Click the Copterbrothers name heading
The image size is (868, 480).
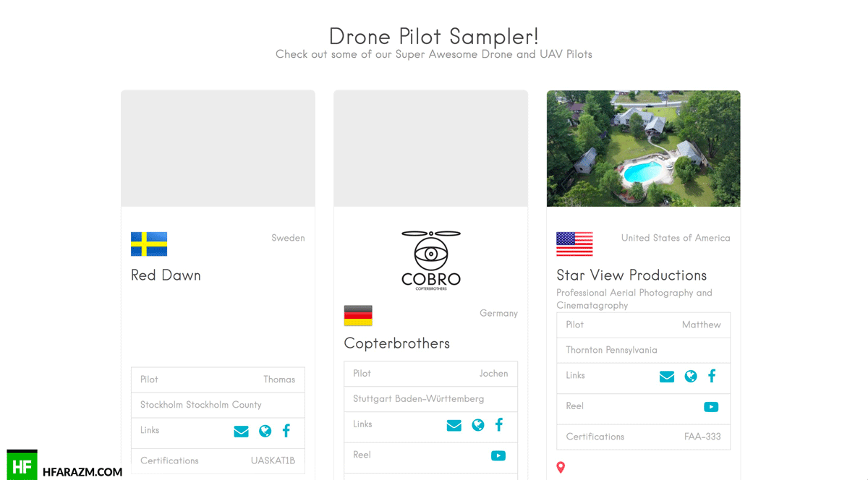[x=396, y=343]
